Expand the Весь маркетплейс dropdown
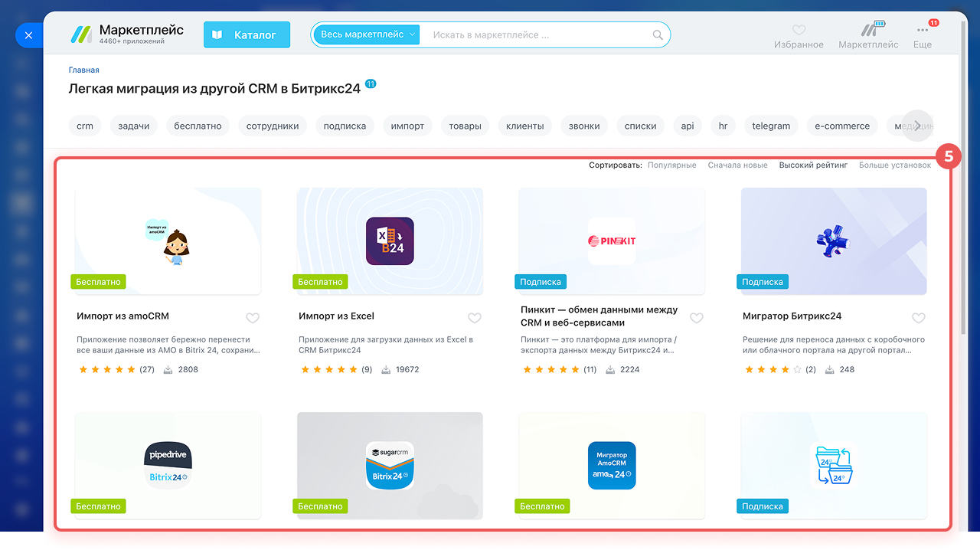The image size is (980, 550). [366, 34]
